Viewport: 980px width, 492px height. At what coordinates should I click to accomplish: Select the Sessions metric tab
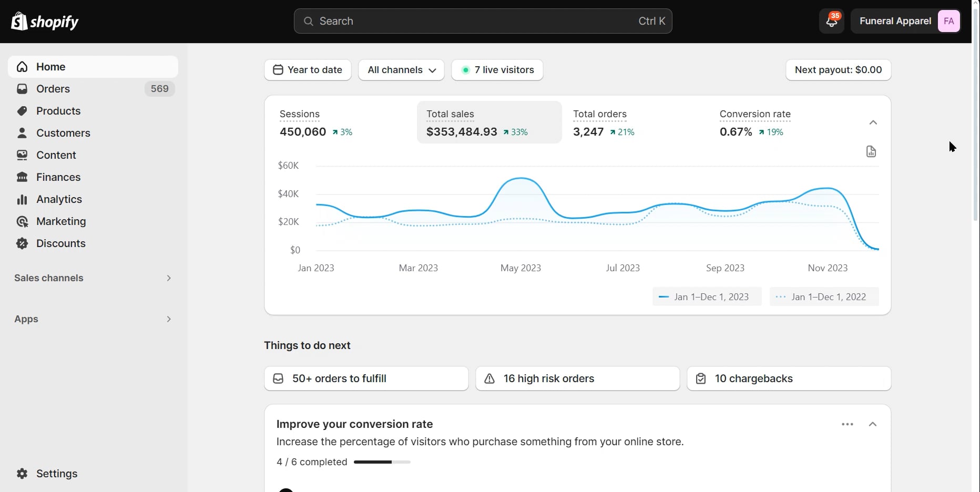point(343,122)
